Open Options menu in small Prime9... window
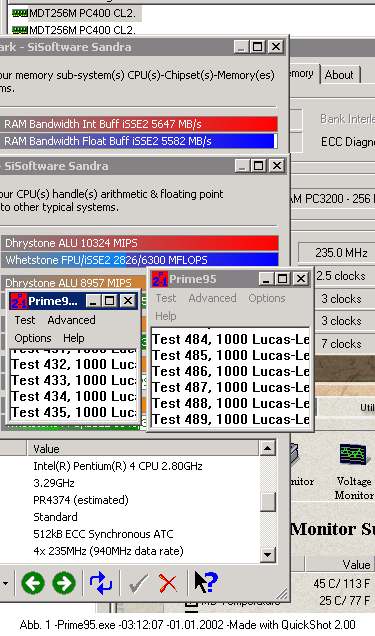Viewport: 375px width, 636px height. (33, 338)
